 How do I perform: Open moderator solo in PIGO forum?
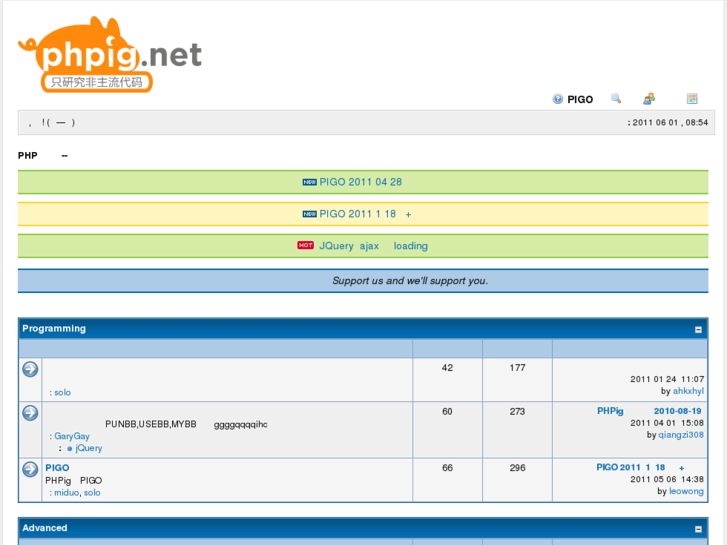[92, 493]
